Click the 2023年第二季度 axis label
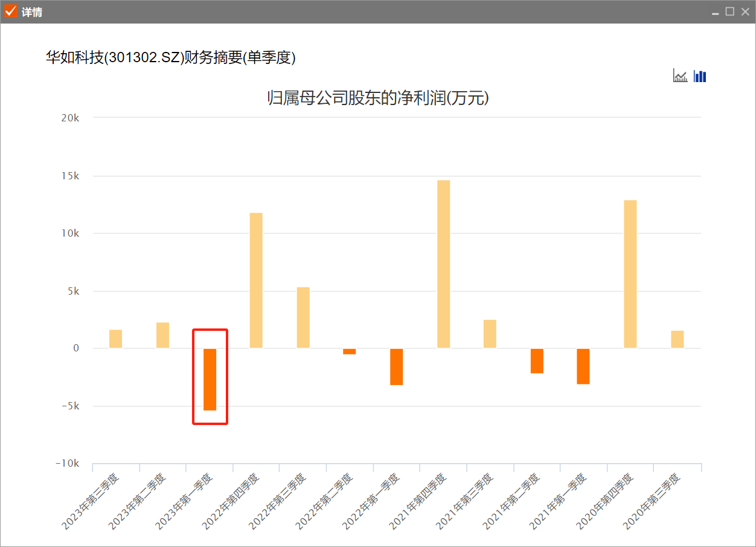Viewport: 756px width, 547px height. click(137, 502)
